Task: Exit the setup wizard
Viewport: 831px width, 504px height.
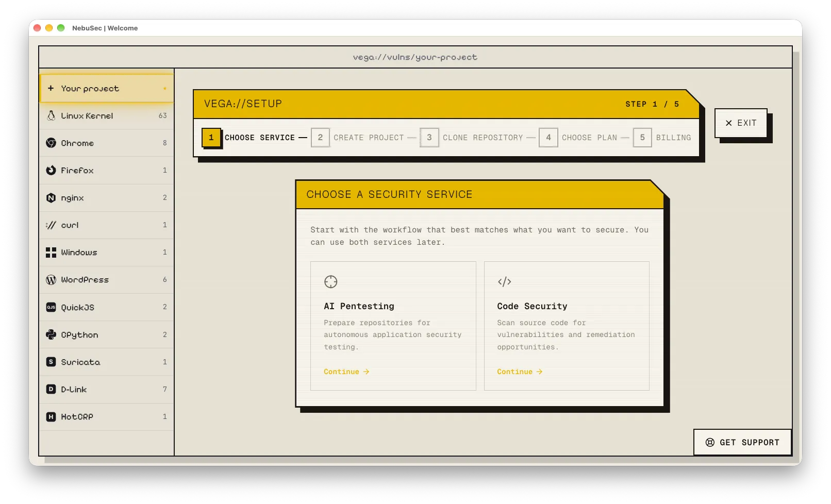Action: pyautogui.click(x=741, y=123)
